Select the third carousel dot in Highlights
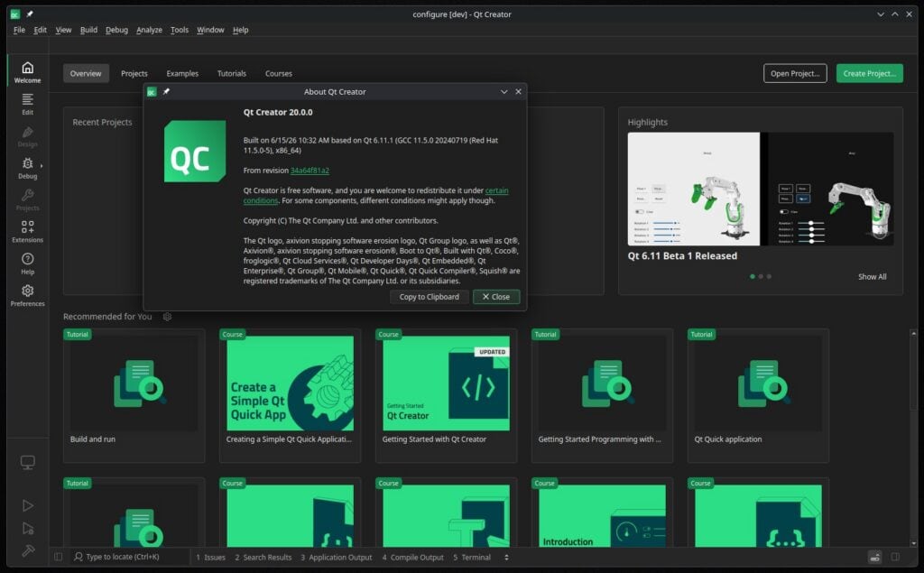Image resolution: width=924 pixels, height=573 pixels. pos(769,276)
